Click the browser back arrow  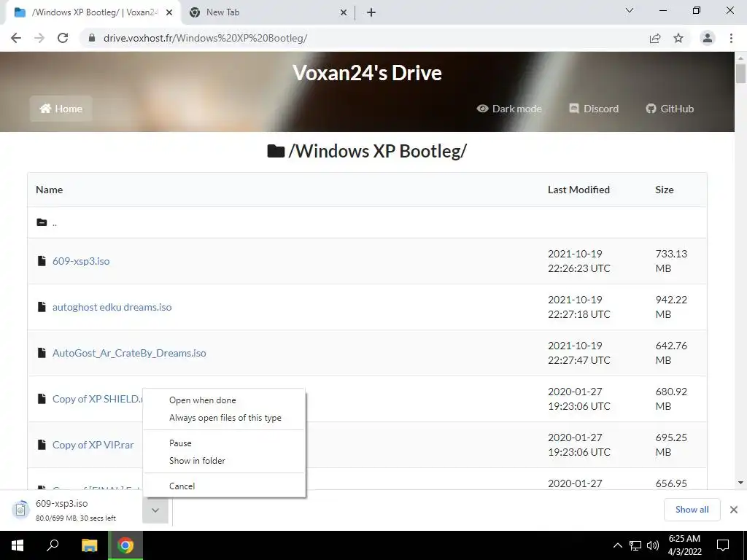tap(16, 38)
